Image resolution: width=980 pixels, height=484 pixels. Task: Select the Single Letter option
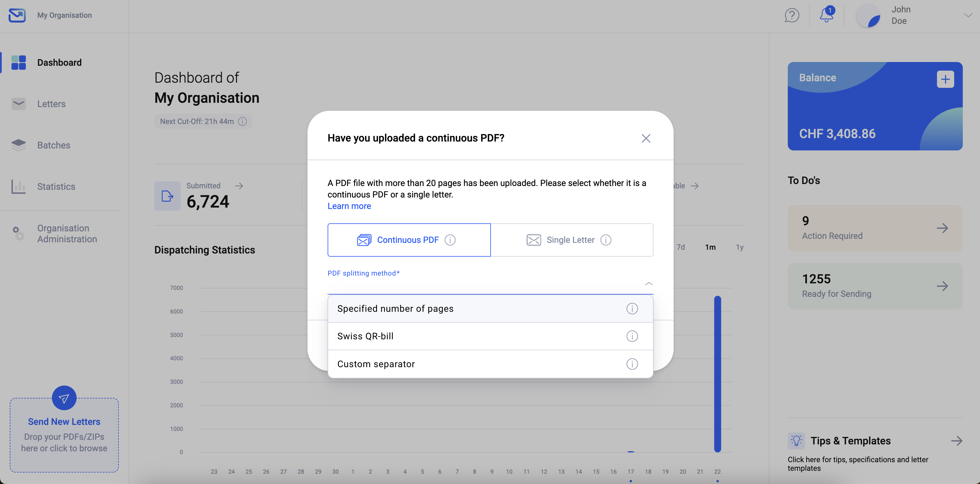click(x=571, y=240)
